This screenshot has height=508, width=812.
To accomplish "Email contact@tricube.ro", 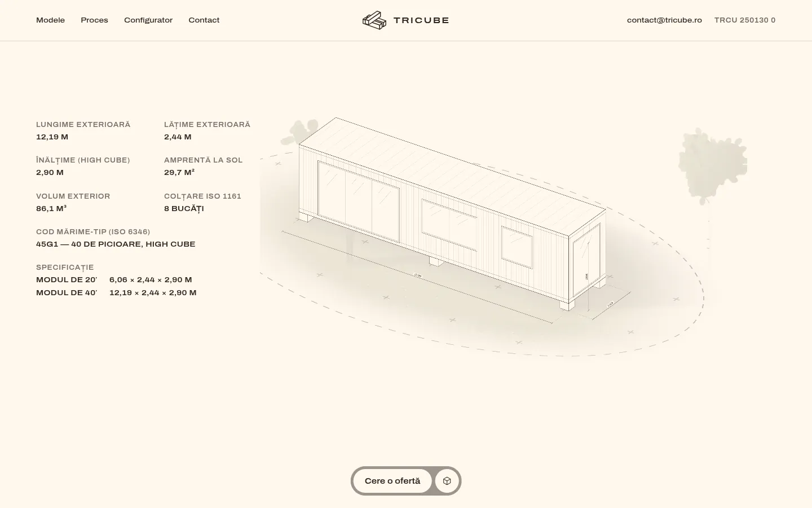I will click(x=664, y=20).
